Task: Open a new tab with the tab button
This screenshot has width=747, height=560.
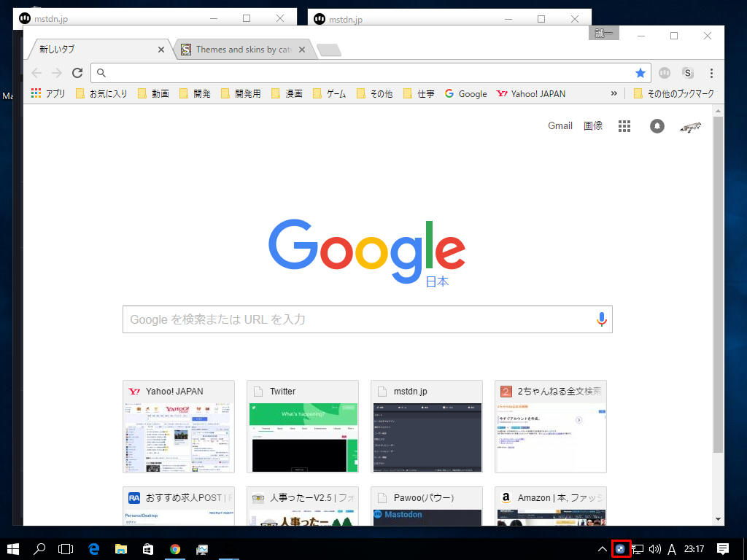Action: coord(329,50)
